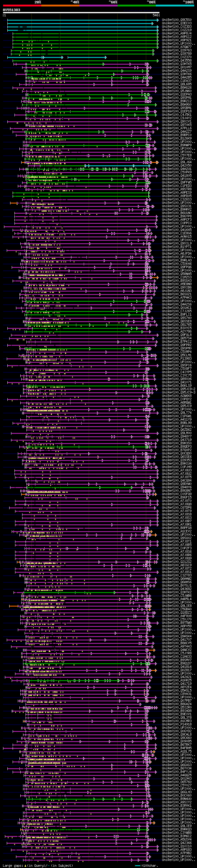Select the UniRef100_Q9SUX2 label
The width and height of the screenshot is (197, 868).
(x=176, y=538)
